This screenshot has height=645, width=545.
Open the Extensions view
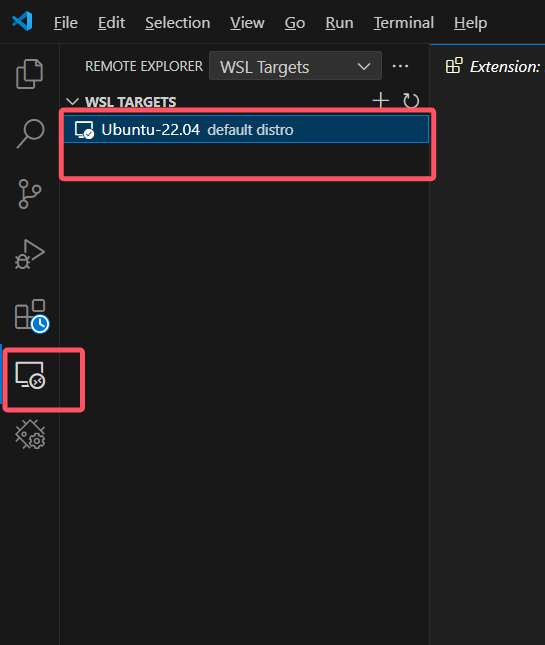click(x=32, y=316)
